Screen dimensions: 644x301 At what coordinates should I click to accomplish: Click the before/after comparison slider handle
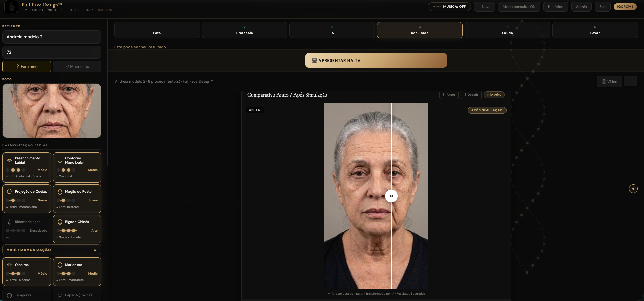tap(391, 196)
